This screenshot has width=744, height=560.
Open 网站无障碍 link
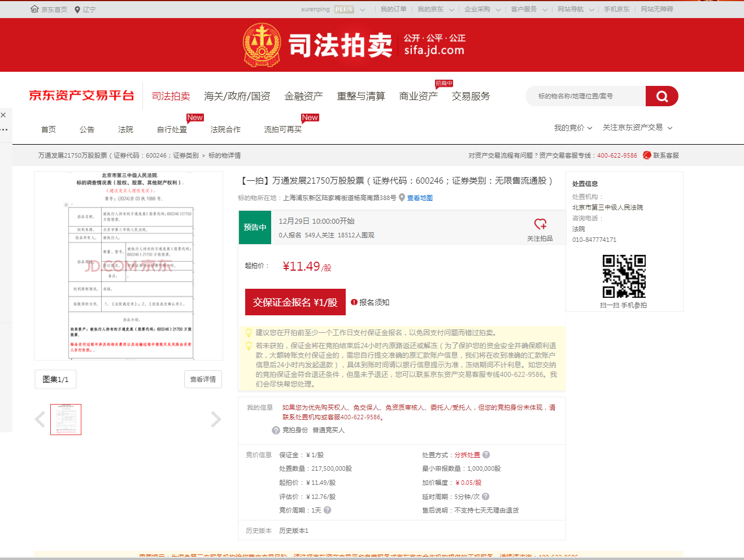(656, 10)
